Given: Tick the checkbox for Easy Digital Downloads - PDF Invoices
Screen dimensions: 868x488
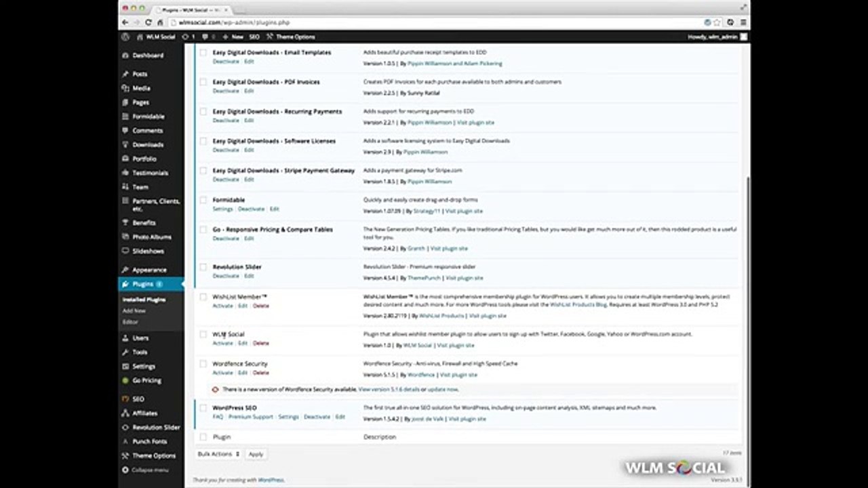Looking at the screenshot, I should 203,82.
